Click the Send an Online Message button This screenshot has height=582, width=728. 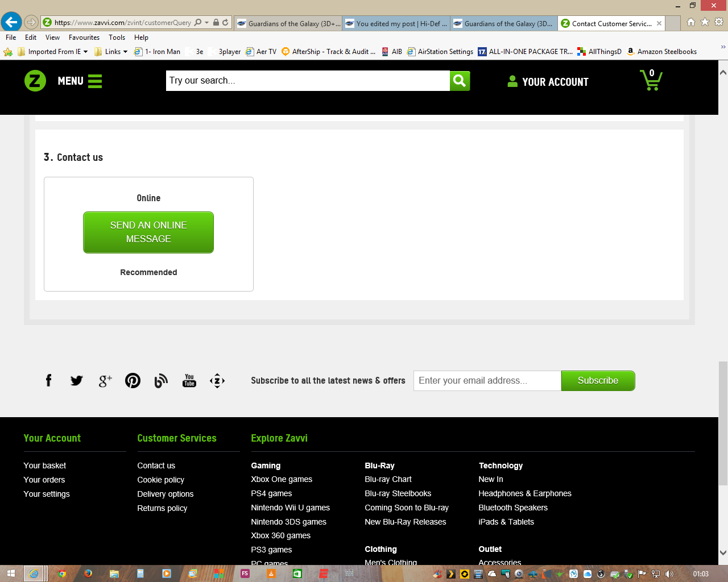click(148, 232)
